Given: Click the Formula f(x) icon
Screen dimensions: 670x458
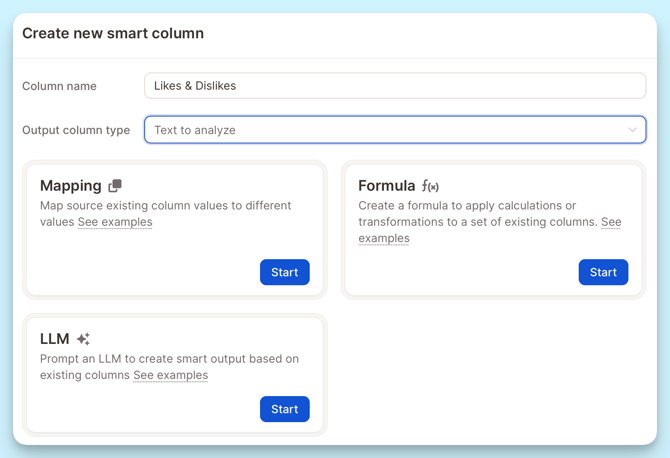Looking at the screenshot, I should coord(430,186).
